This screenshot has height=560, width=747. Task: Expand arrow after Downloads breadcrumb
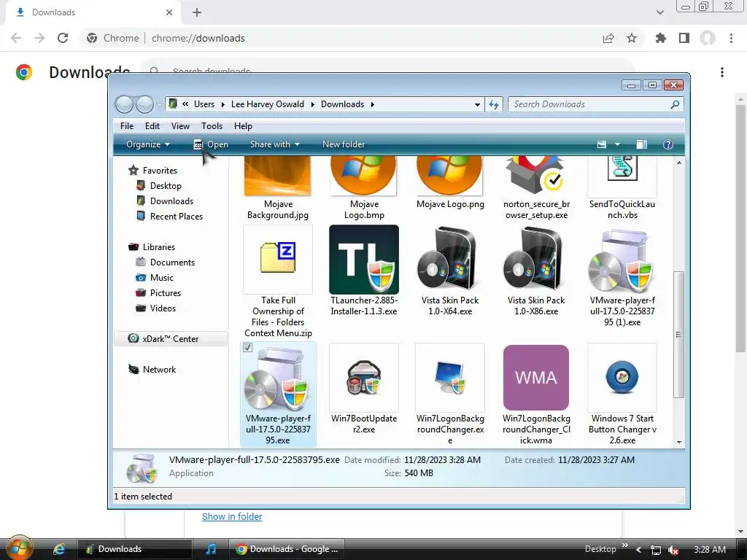pyautogui.click(x=373, y=104)
